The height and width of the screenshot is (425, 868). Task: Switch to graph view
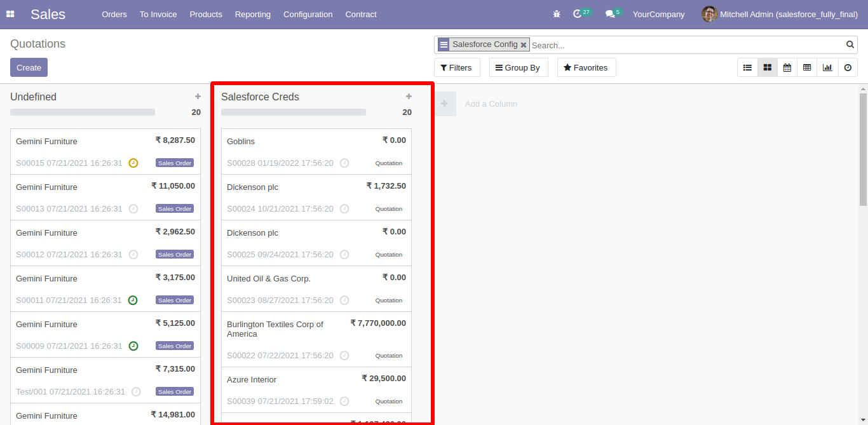(x=827, y=67)
